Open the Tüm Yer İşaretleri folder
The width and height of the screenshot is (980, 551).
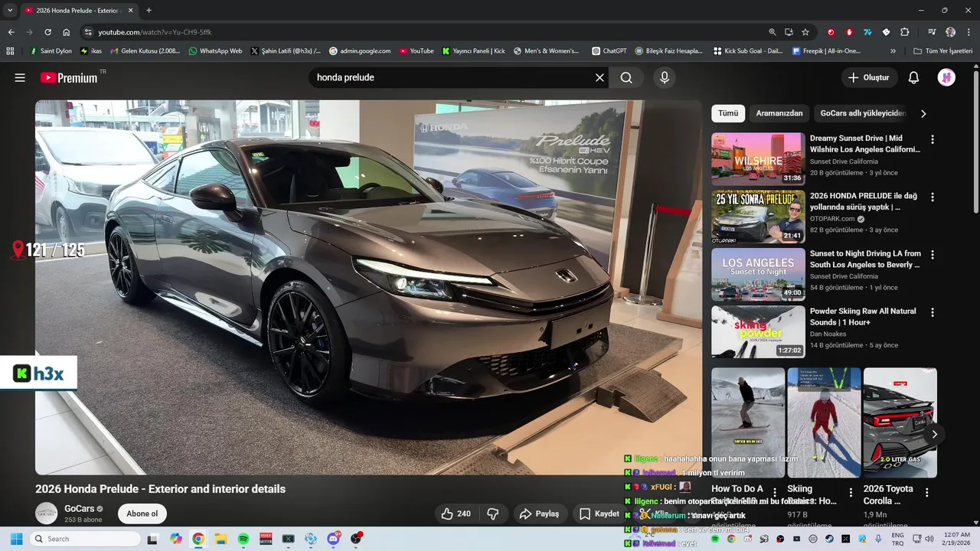click(943, 51)
